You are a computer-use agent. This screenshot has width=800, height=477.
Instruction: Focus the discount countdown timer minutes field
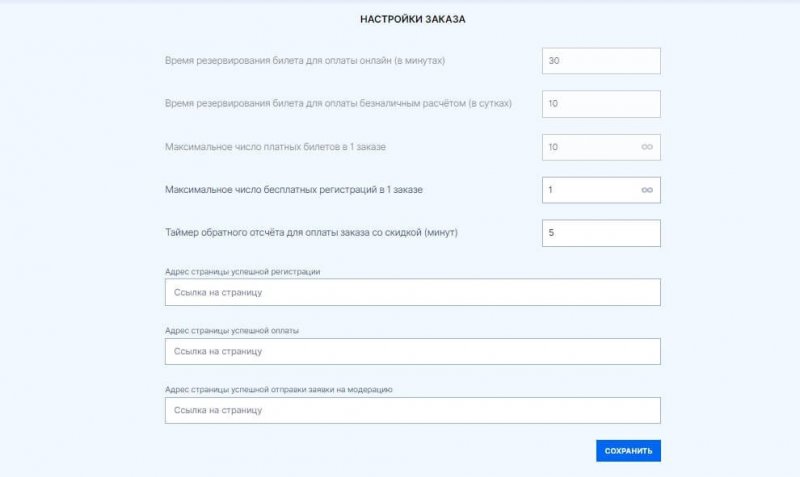[600, 233]
